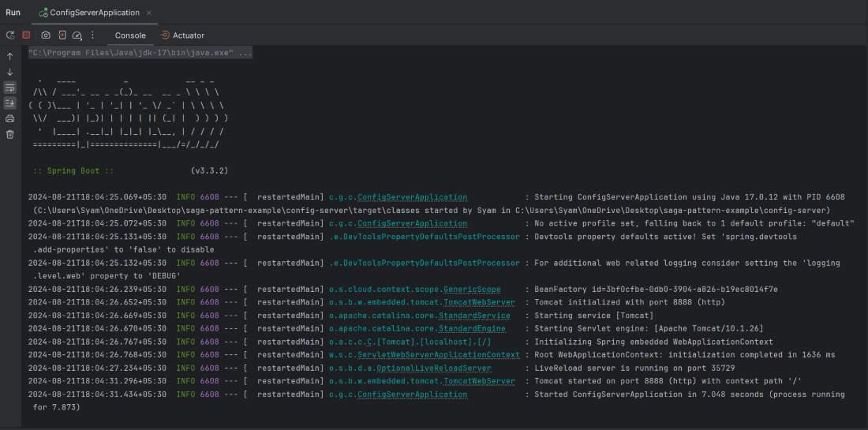The height and width of the screenshot is (430, 868).
Task: Open ConfigServerApplication link in 'Started ConfigServerApplication' line
Action: point(413,394)
